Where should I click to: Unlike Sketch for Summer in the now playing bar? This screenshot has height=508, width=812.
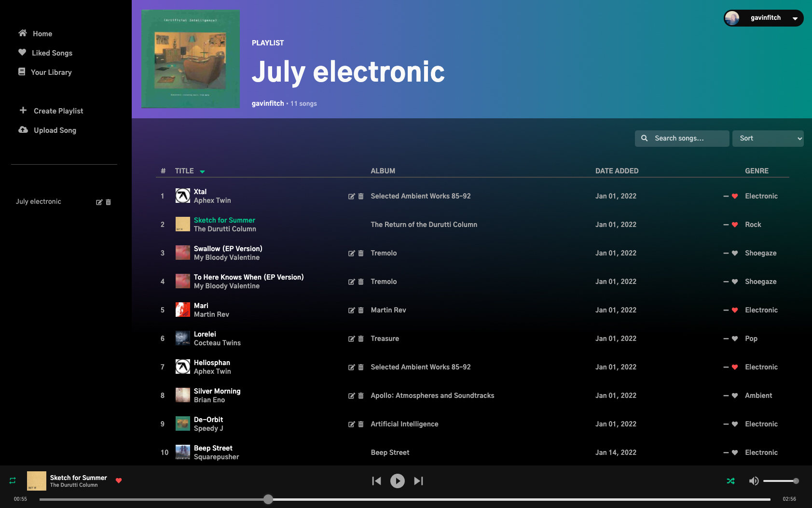point(119,480)
